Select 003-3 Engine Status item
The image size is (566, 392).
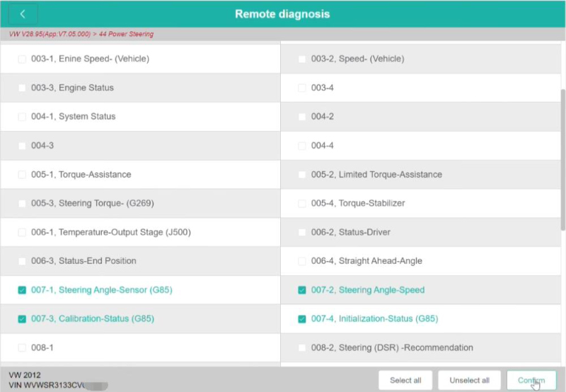(22, 88)
